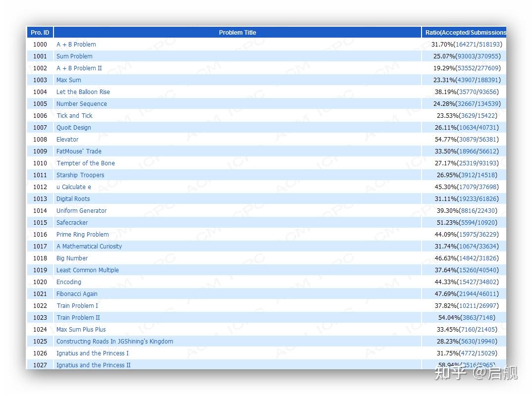Open Ignatius and the Princess II
The image size is (532, 395).
[93, 365]
